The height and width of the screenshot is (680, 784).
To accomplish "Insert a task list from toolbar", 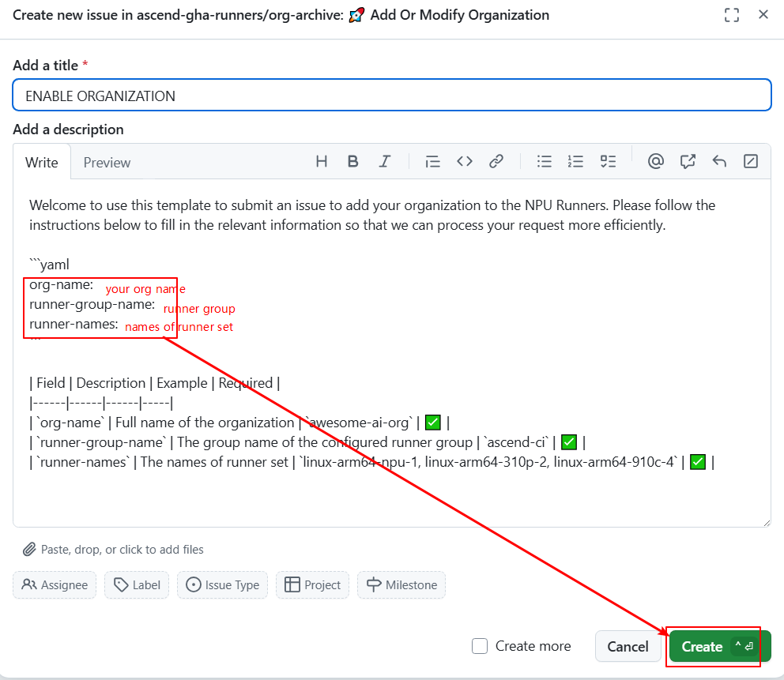I will 608,161.
